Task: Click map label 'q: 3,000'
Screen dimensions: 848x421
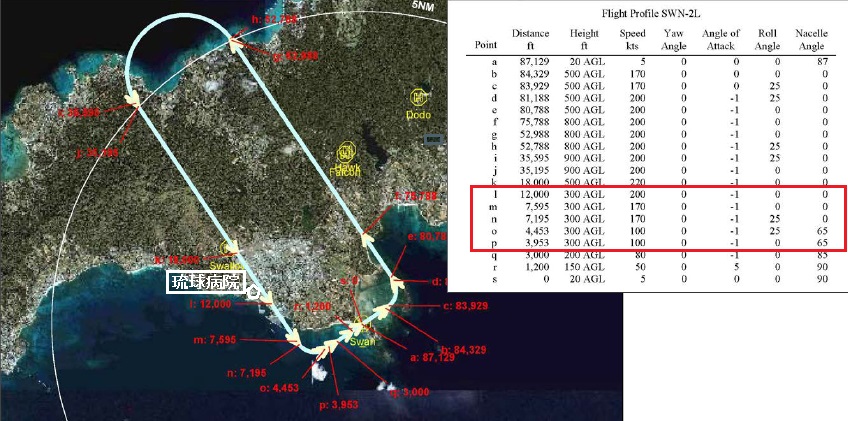Action: click(409, 392)
